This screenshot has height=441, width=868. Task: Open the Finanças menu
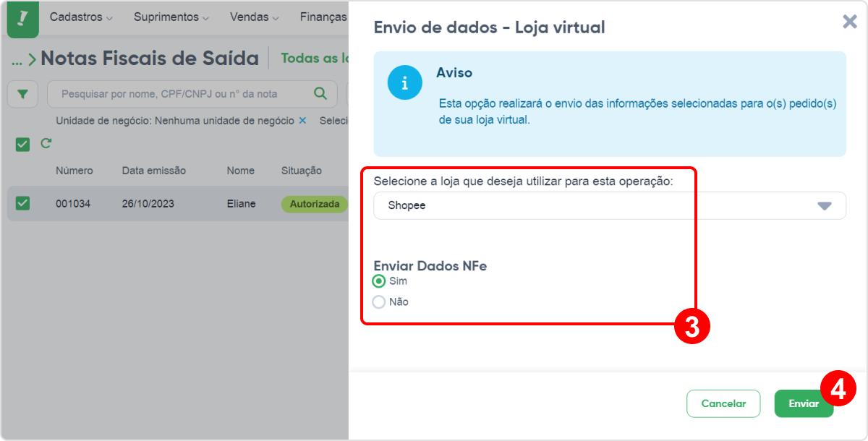pos(324,17)
